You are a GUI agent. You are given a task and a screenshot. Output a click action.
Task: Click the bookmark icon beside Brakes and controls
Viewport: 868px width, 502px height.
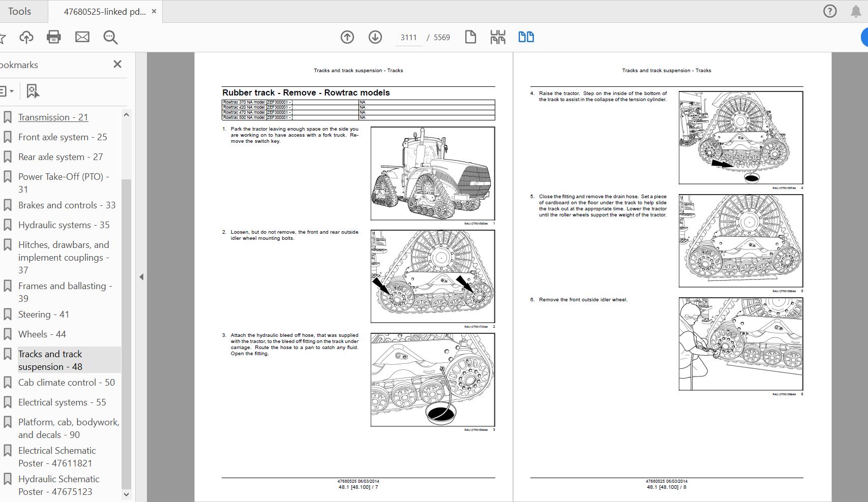point(8,205)
